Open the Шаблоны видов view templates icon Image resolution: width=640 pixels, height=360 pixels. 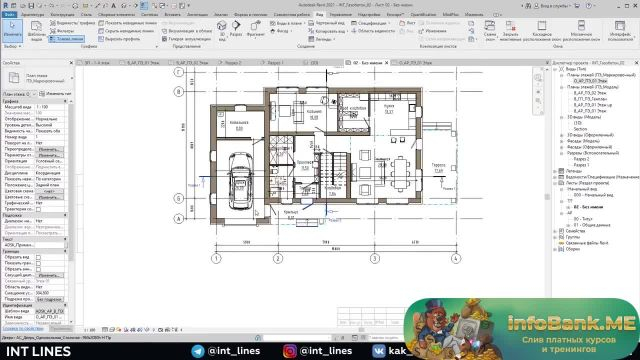click(36, 31)
